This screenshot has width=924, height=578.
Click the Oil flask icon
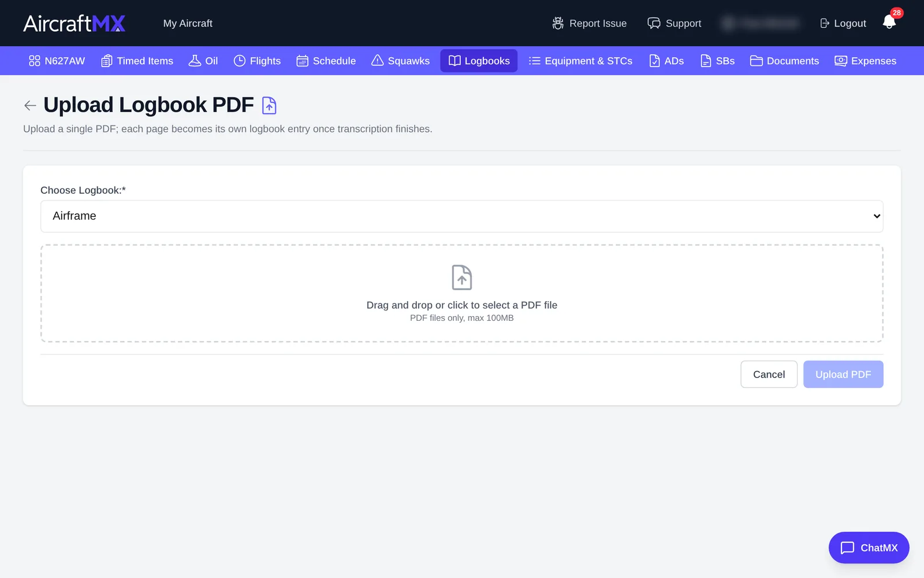[195, 61]
